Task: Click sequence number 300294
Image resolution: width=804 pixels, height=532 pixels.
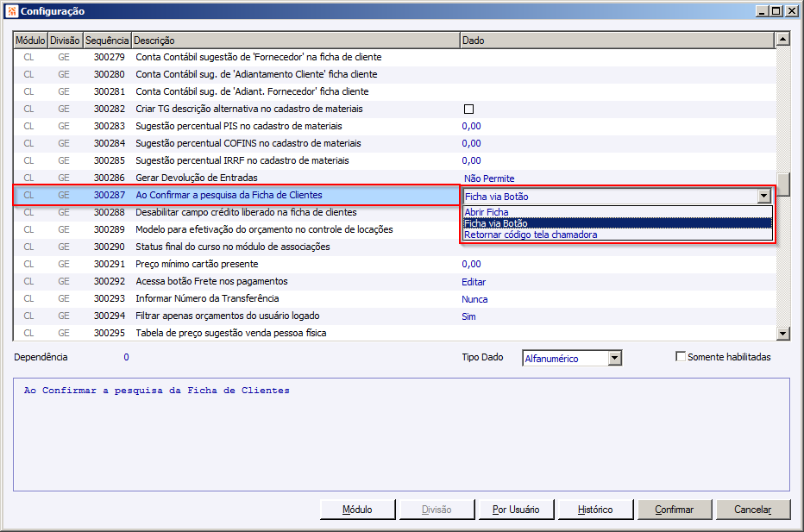Action: coord(110,316)
